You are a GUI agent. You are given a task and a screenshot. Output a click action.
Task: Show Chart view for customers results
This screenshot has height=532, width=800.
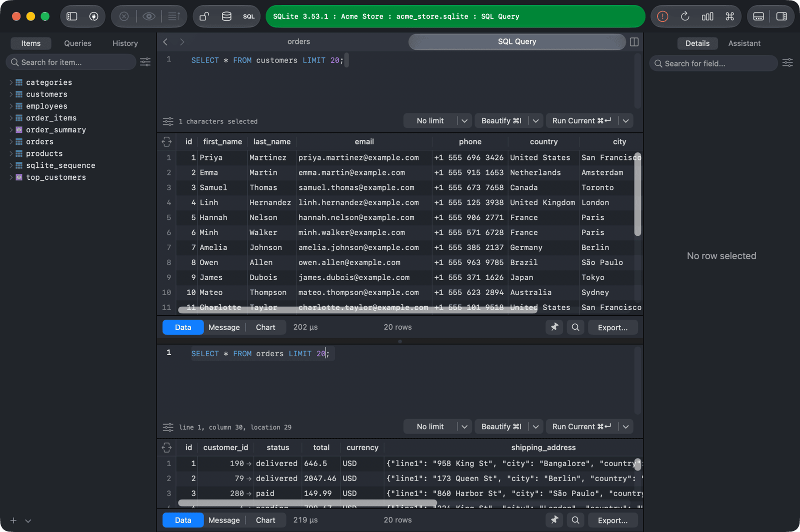coord(265,327)
